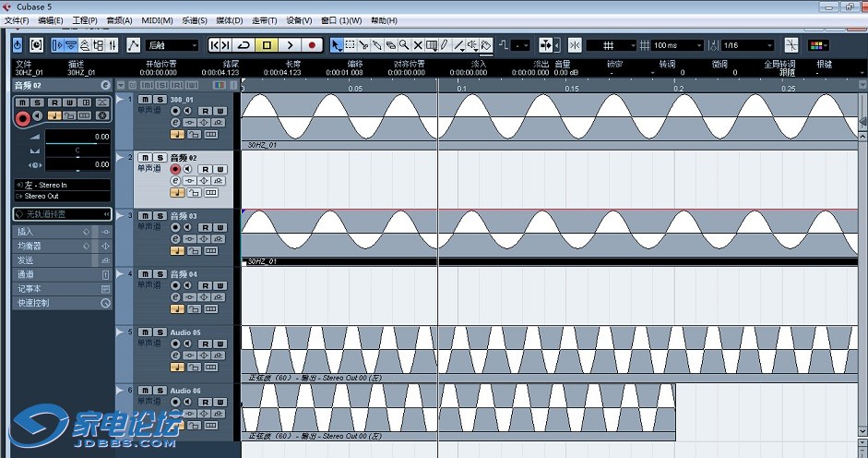This screenshot has height=458, width=868.
Task: Open the Mixer window
Action: (x=113, y=45)
